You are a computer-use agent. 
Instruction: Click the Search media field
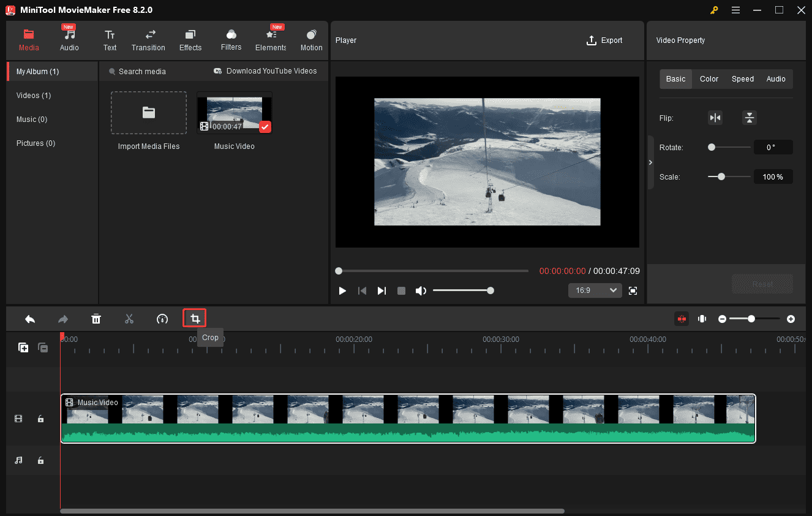tap(142, 72)
